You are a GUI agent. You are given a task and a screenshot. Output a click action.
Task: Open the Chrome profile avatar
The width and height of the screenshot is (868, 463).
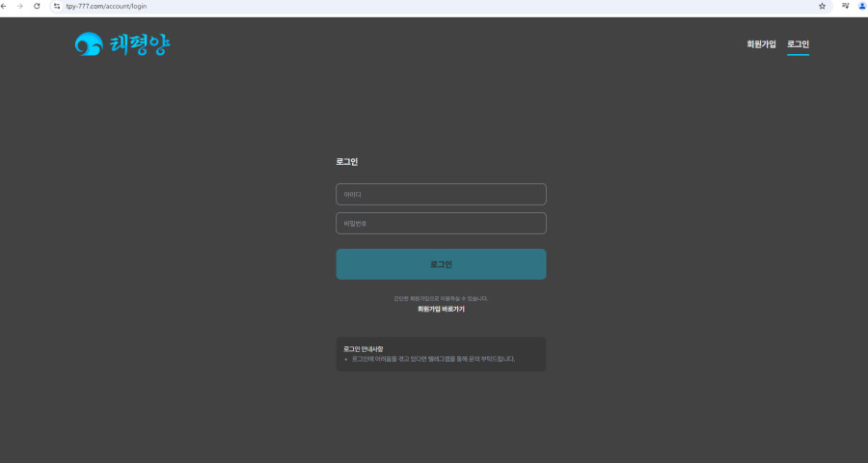tap(861, 6)
